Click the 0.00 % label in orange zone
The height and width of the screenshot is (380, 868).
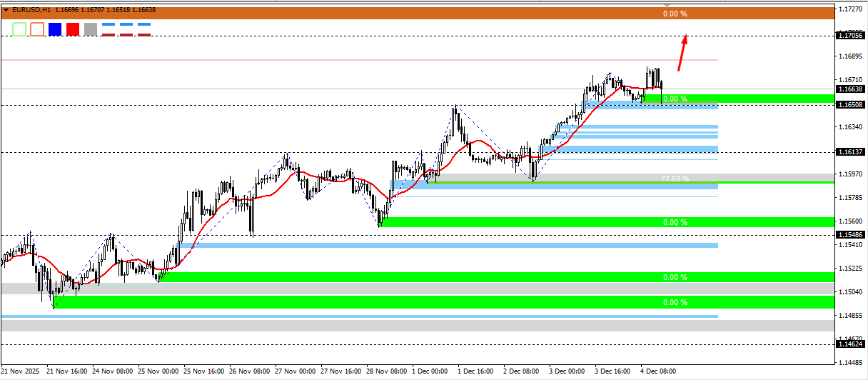tap(675, 14)
